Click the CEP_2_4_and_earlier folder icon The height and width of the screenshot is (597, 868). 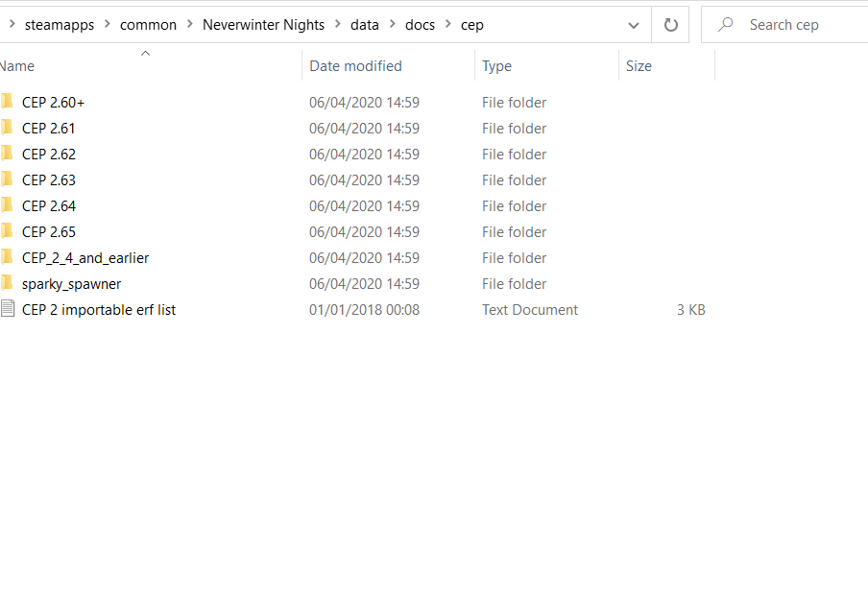(7, 257)
